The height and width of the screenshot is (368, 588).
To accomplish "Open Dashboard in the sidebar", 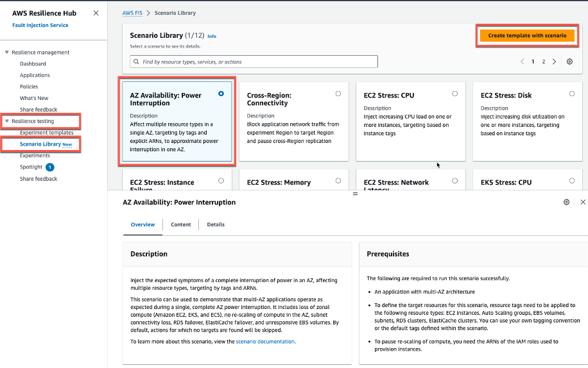I will [x=33, y=64].
